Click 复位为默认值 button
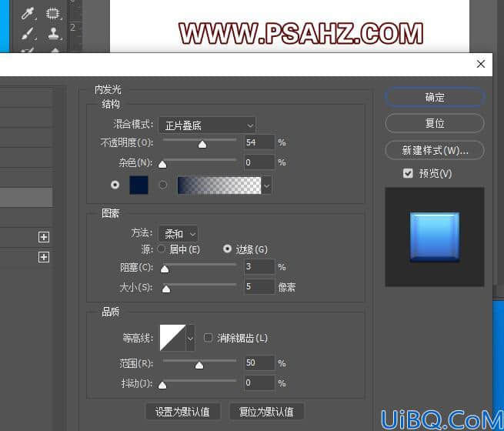This screenshot has height=431, width=504. (x=266, y=412)
